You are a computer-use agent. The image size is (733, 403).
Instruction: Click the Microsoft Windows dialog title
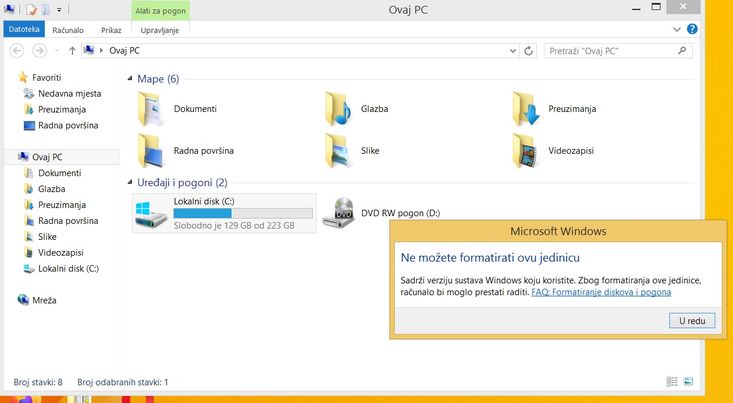tap(558, 231)
